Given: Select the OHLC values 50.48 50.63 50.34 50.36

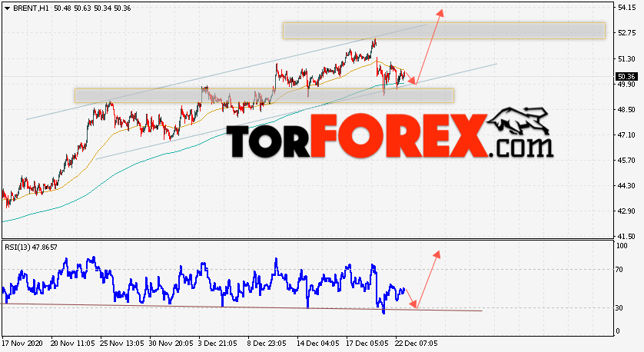Looking at the screenshot, I should point(92,8).
